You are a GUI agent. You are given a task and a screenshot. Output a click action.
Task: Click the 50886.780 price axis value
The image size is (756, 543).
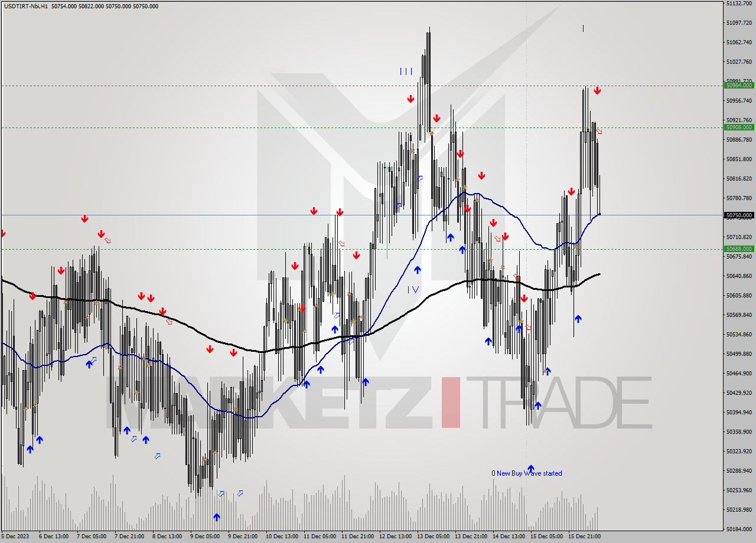[739, 140]
